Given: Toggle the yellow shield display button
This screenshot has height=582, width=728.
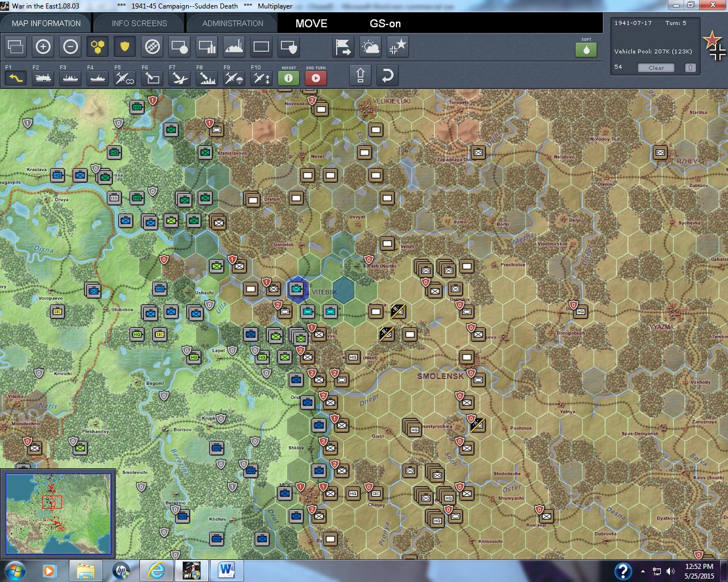Looking at the screenshot, I should [125, 47].
